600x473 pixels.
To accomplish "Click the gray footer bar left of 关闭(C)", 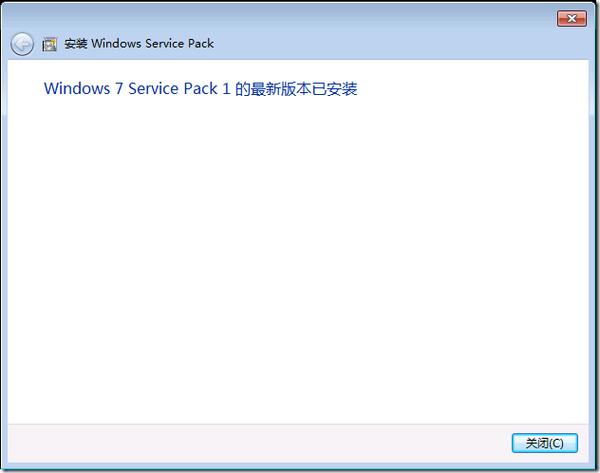I will (250, 442).
